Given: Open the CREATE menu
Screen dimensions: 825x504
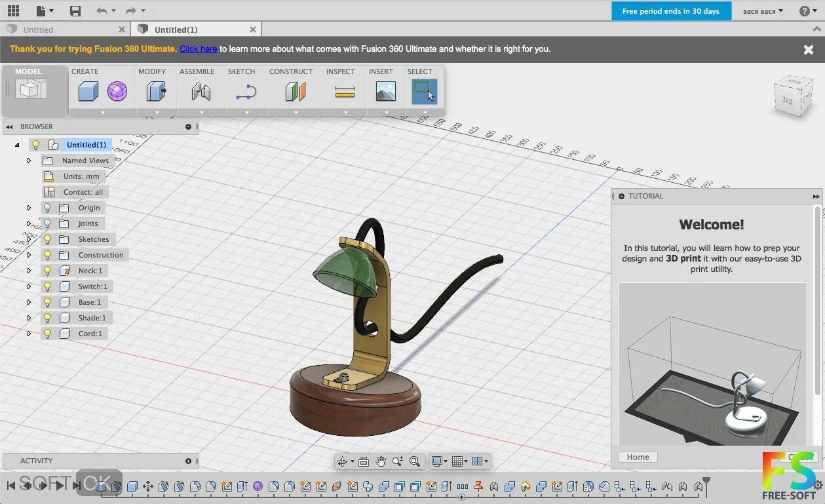Looking at the screenshot, I should point(85,71).
